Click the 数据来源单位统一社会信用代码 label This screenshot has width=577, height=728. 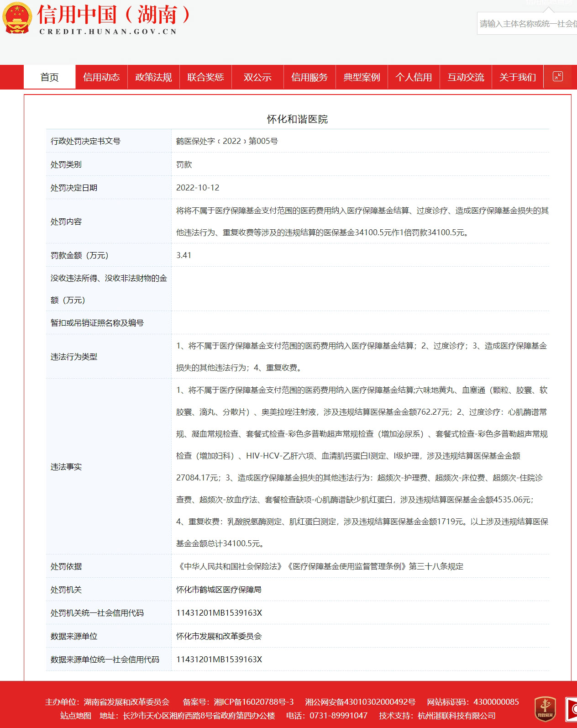(x=105, y=659)
